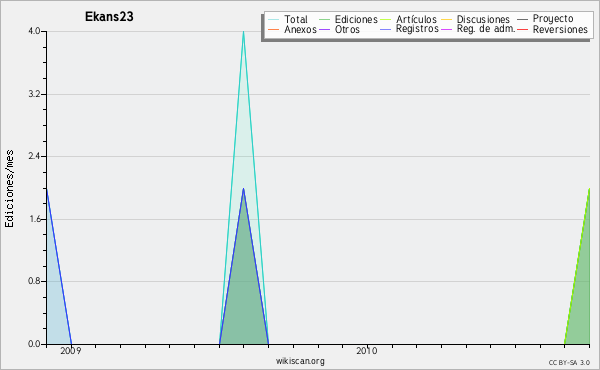Click the 2010 x-axis label
The image size is (600, 370).
click(x=367, y=350)
